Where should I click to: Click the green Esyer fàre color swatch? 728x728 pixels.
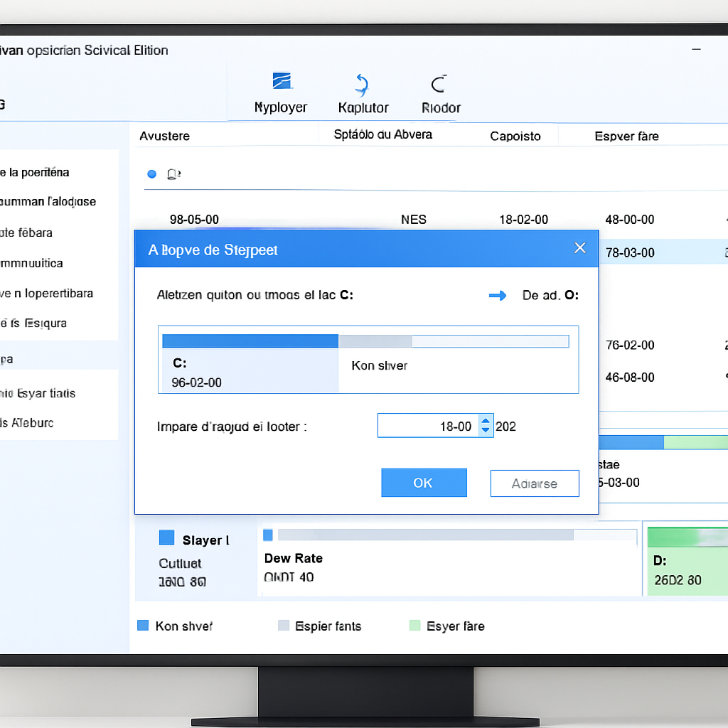414,626
